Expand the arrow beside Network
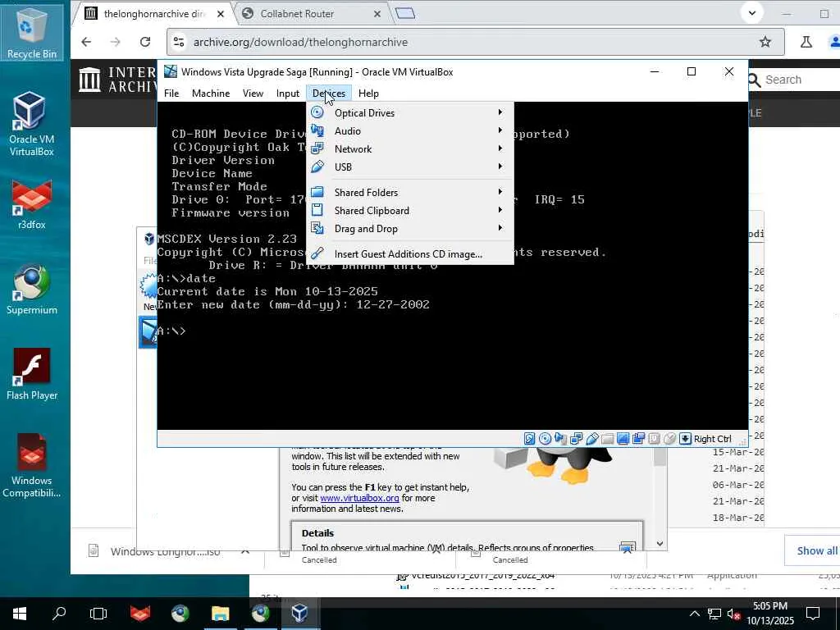 [x=500, y=148]
